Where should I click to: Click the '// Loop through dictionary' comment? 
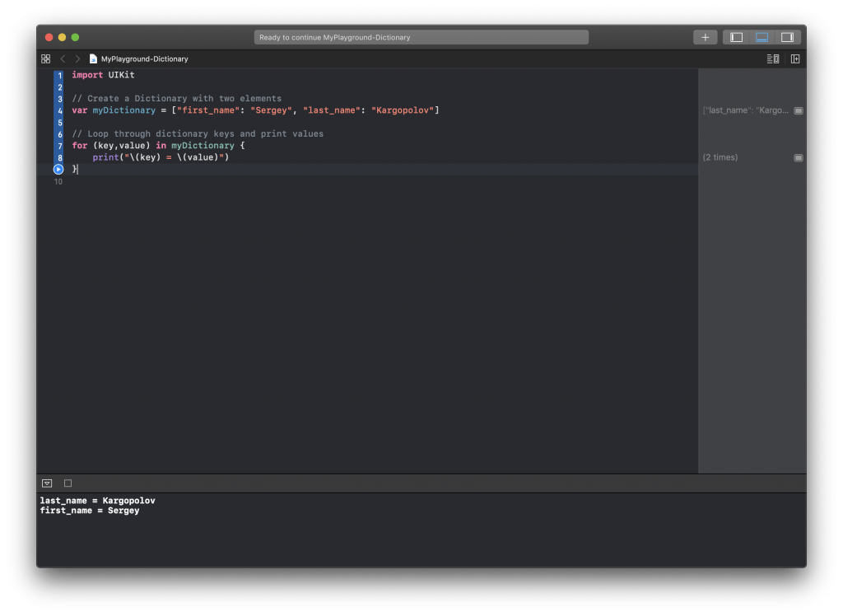(198, 133)
